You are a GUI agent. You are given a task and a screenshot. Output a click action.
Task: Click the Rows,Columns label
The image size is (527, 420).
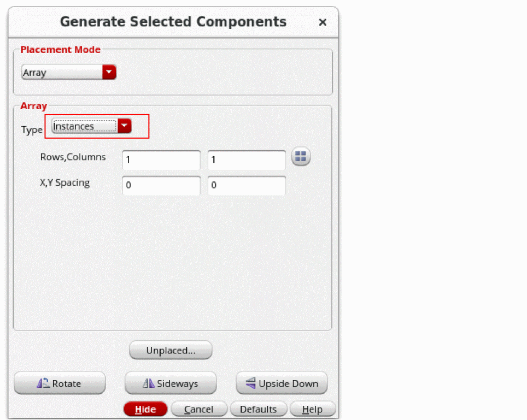pyautogui.click(x=73, y=157)
